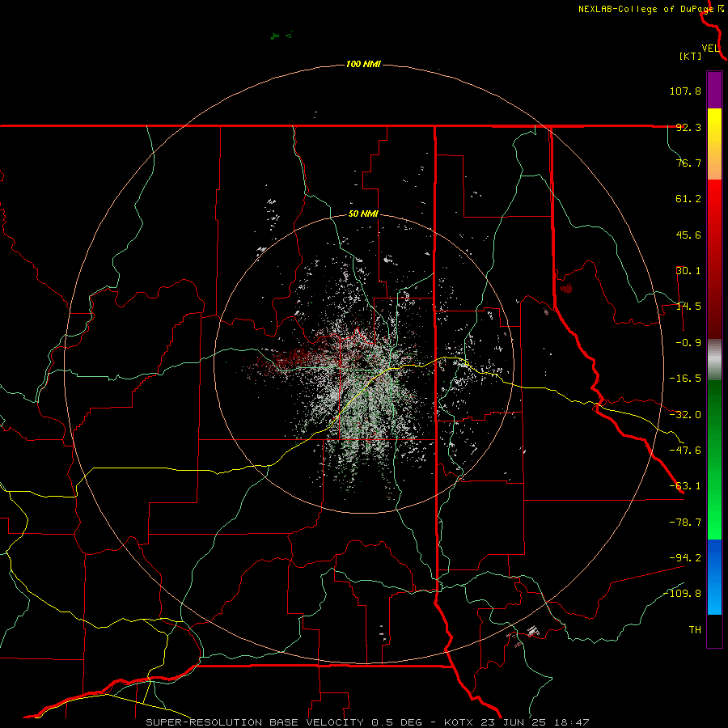Click the -32.0 legend value
The width and height of the screenshot is (728, 728).
(x=685, y=415)
